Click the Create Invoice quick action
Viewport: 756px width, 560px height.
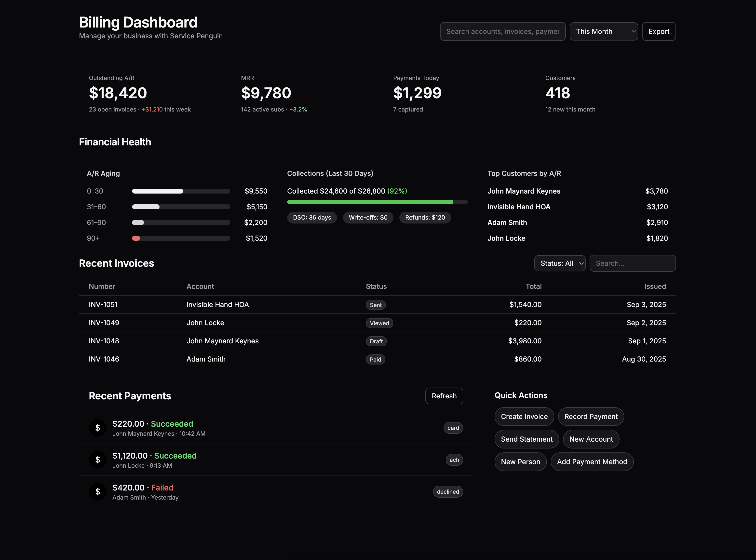(x=524, y=417)
